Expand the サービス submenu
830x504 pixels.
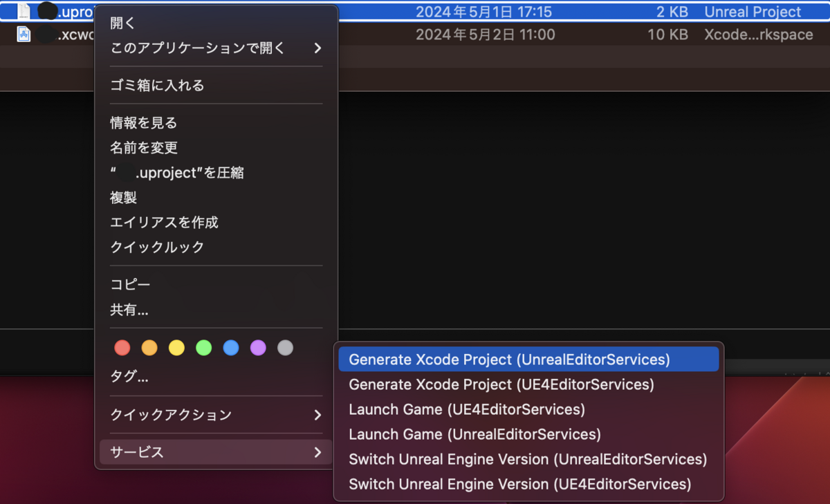216,452
